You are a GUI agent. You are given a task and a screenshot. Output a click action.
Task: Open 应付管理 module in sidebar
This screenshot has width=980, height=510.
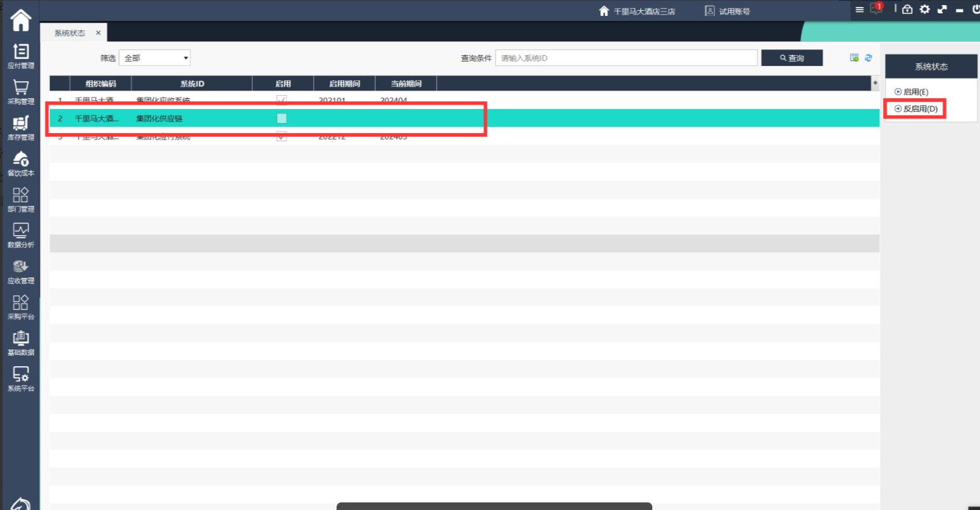point(21,56)
